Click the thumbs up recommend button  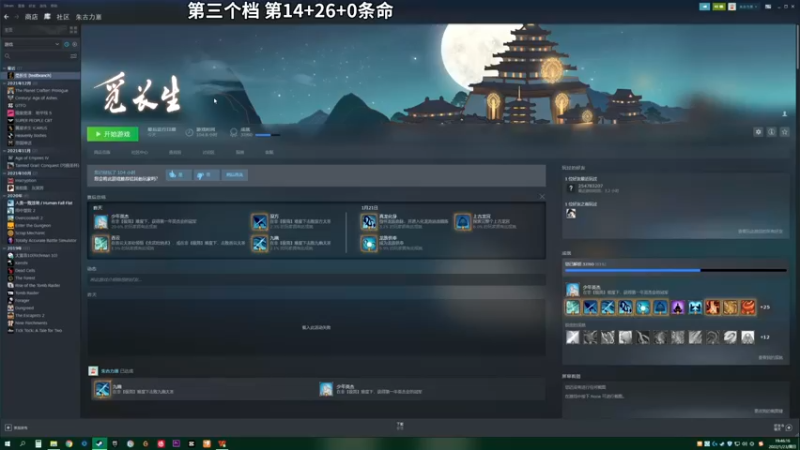pos(178,175)
